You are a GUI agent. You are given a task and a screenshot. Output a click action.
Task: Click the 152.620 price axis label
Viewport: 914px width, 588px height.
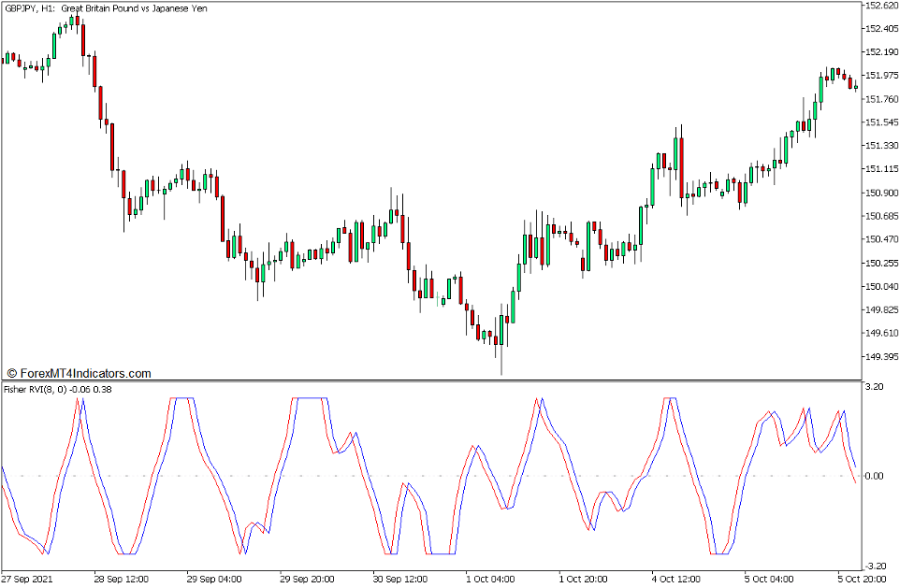point(882,6)
